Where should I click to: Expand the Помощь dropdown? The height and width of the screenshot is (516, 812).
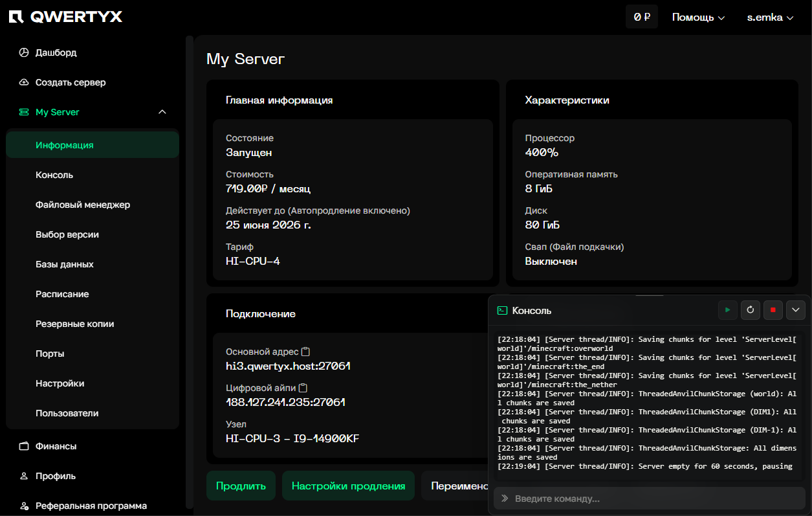pyautogui.click(x=698, y=17)
